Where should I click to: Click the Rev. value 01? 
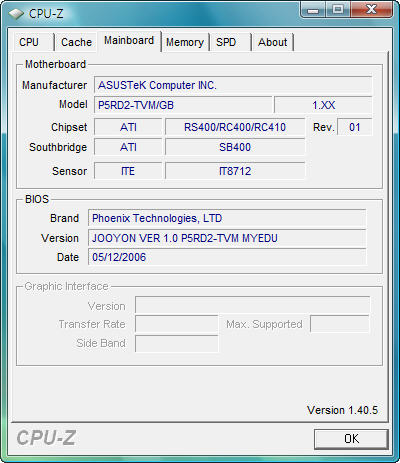[x=355, y=127]
